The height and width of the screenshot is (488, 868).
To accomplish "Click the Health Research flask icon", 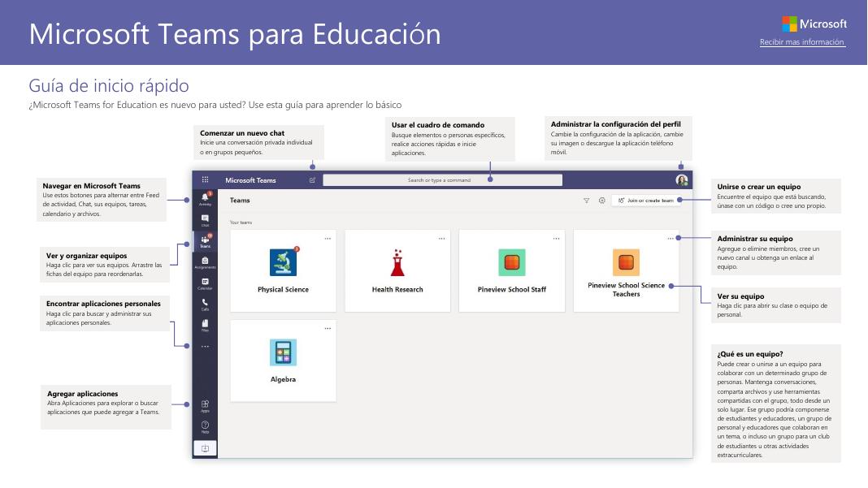I will (x=397, y=262).
